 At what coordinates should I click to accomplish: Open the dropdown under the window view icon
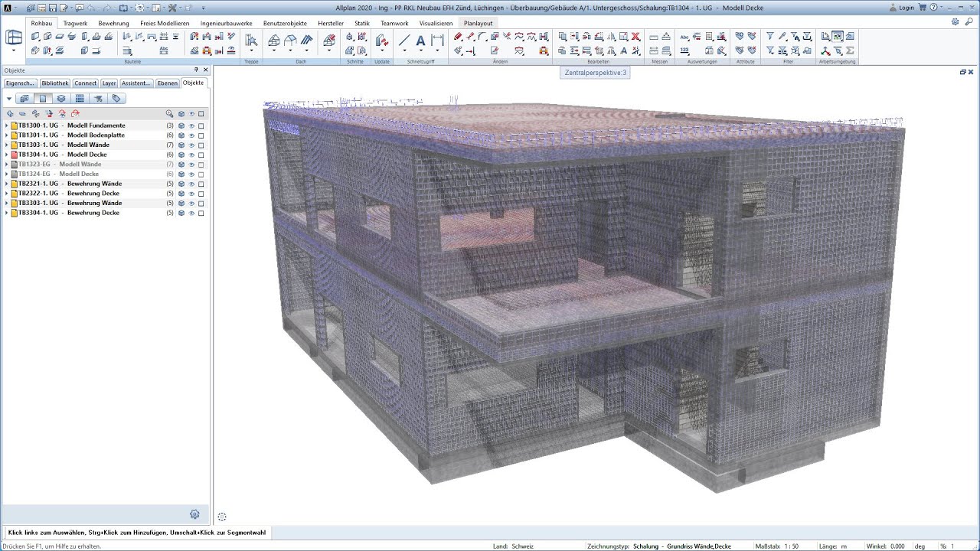click(14, 51)
